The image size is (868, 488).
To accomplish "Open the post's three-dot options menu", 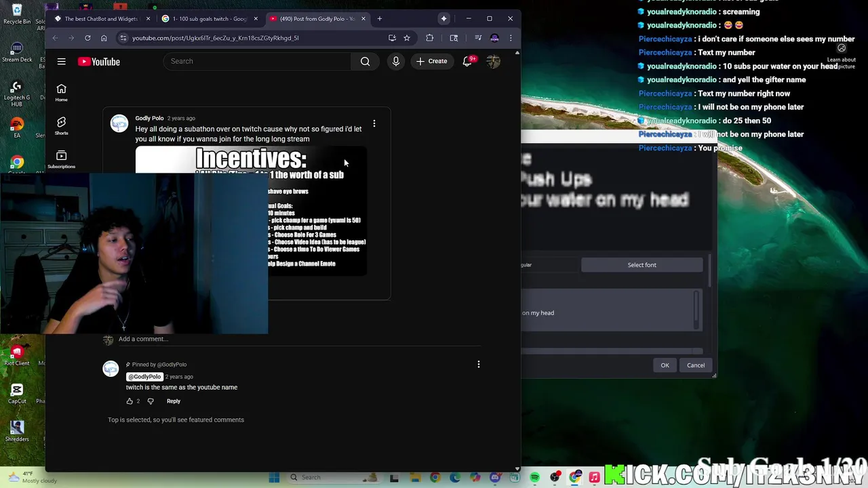I will (x=374, y=124).
